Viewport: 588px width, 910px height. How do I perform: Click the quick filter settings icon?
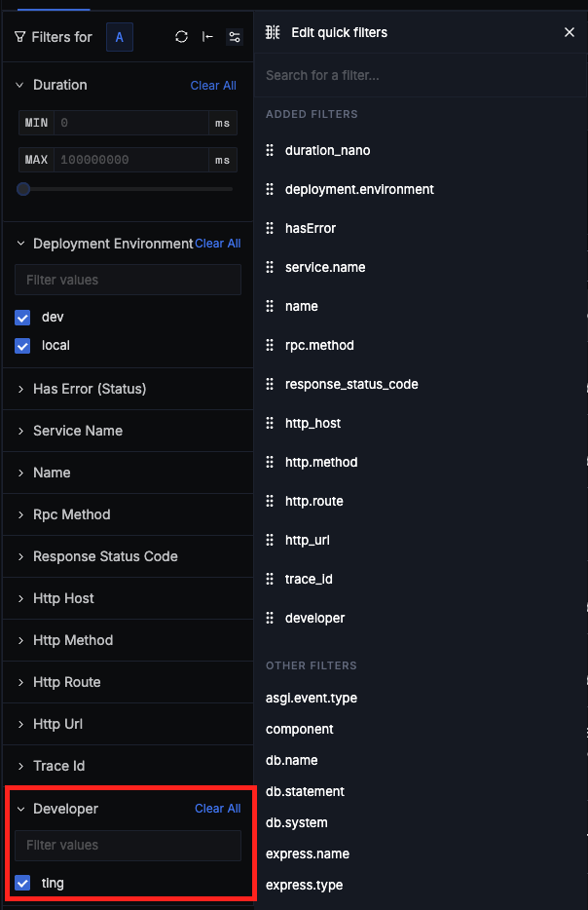tap(234, 37)
